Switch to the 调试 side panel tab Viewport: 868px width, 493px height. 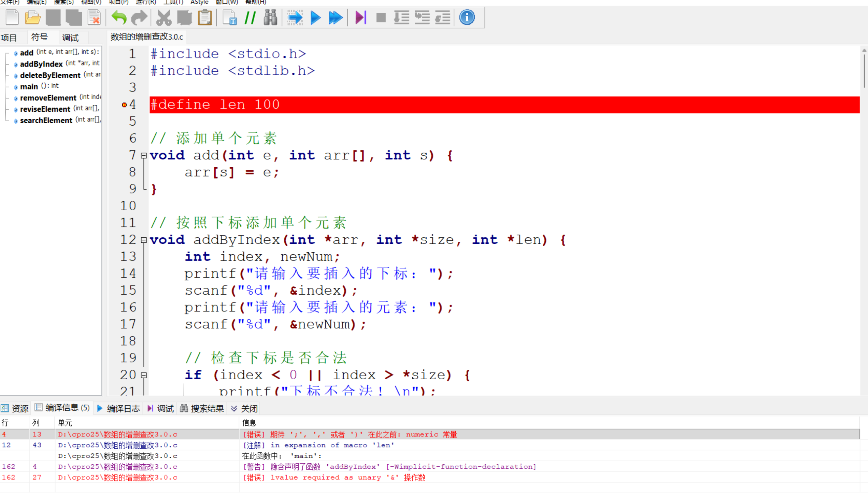point(70,38)
